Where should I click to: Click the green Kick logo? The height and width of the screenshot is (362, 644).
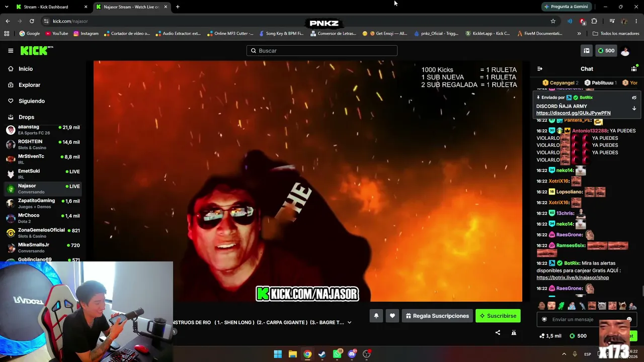point(37,50)
